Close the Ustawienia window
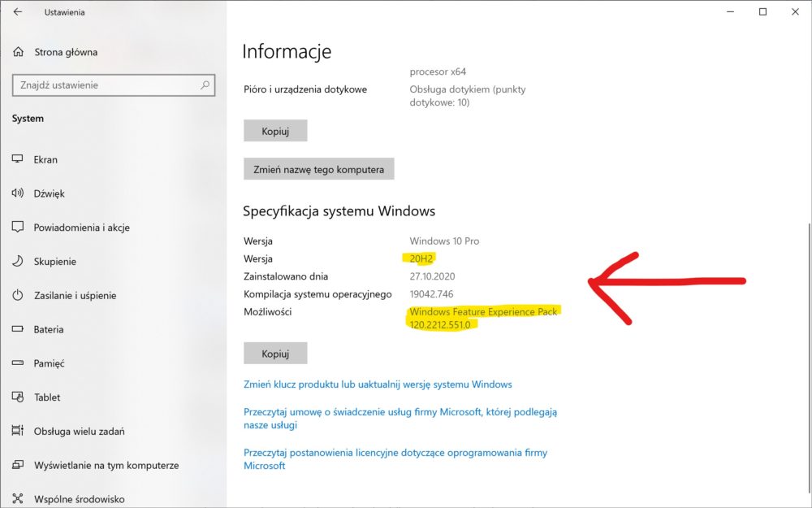The width and height of the screenshot is (812, 508). (796, 12)
